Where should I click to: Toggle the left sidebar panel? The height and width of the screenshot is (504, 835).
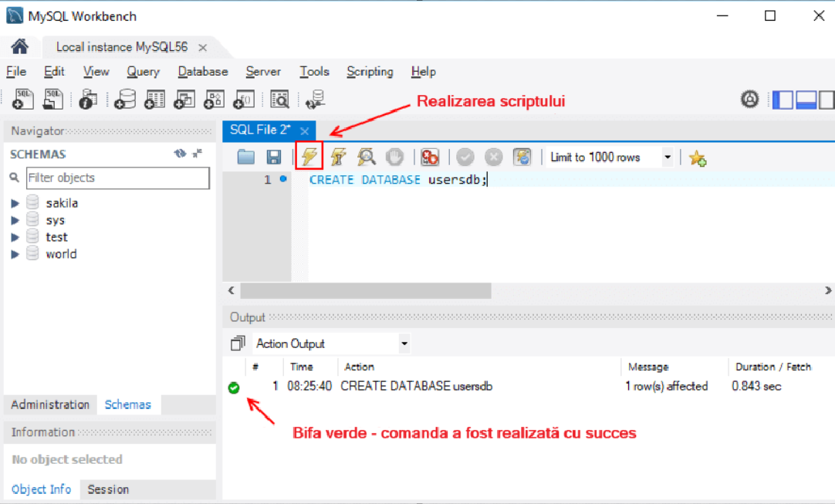[783, 100]
